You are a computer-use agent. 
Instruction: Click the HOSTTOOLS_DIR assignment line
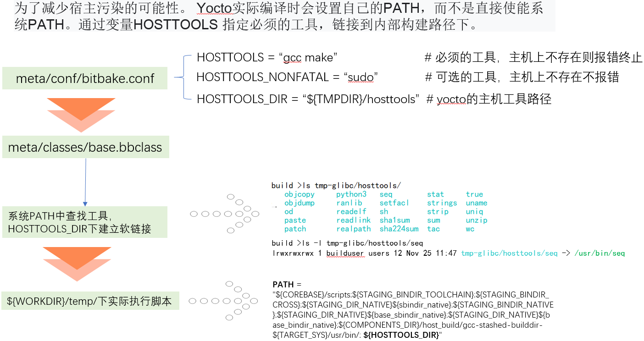click(308, 99)
